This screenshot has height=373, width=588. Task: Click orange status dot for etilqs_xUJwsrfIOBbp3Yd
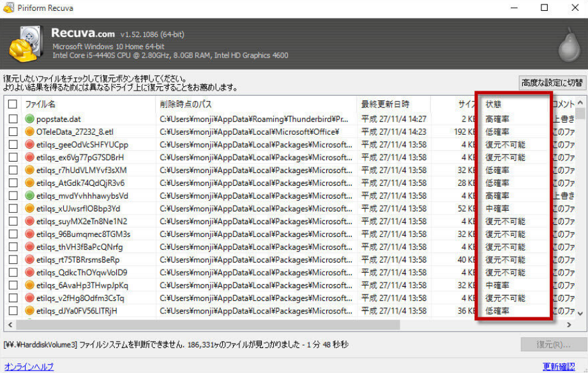tap(29, 208)
